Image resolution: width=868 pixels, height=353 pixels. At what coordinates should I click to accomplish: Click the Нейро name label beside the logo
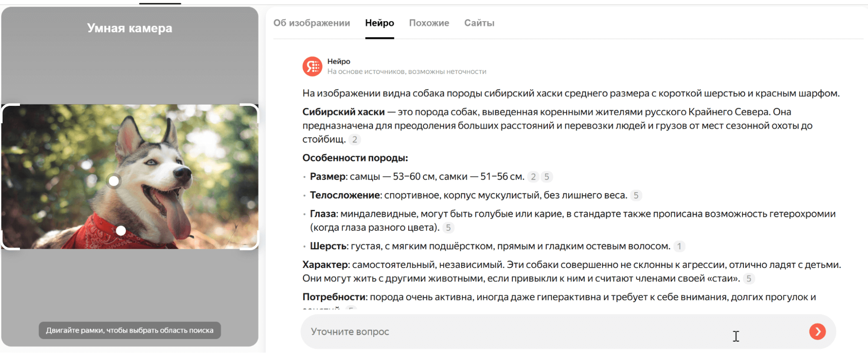pyautogui.click(x=339, y=62)
